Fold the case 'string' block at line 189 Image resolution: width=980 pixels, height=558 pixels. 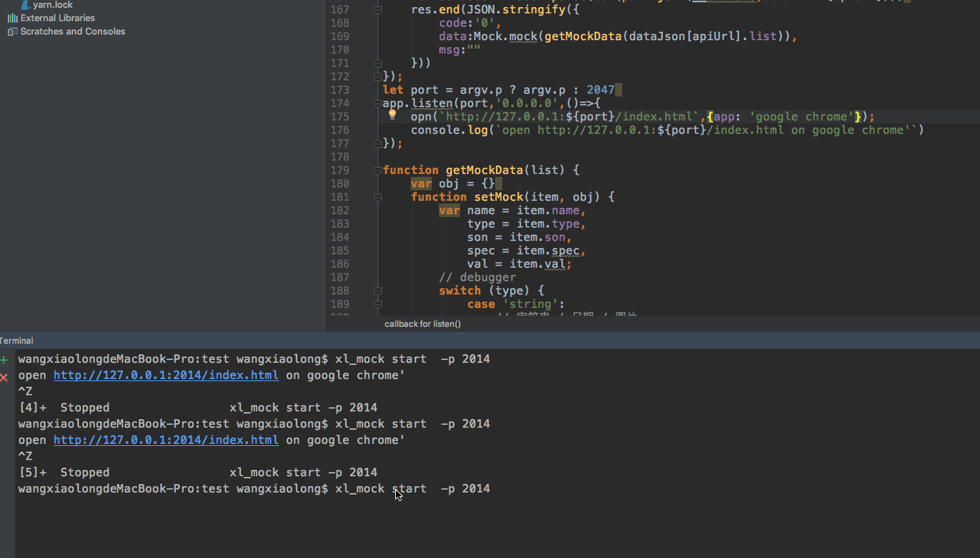(378, 304)
